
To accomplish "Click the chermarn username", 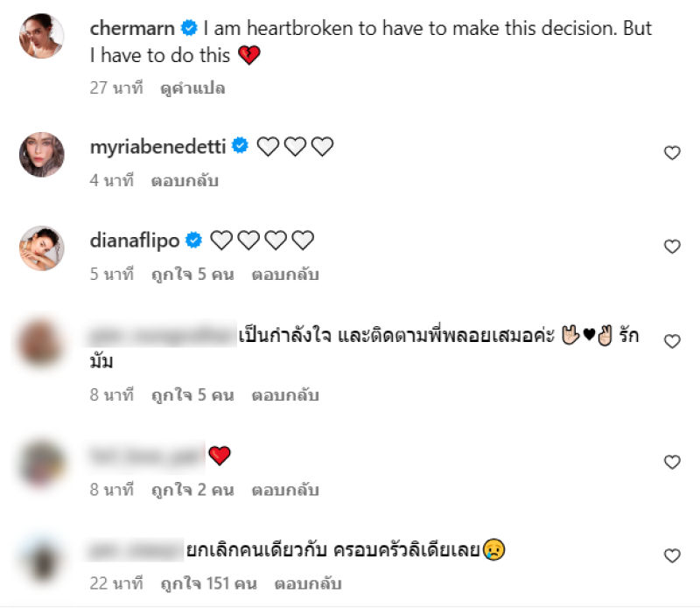I will pyautogui.click(x=132, y=29).
